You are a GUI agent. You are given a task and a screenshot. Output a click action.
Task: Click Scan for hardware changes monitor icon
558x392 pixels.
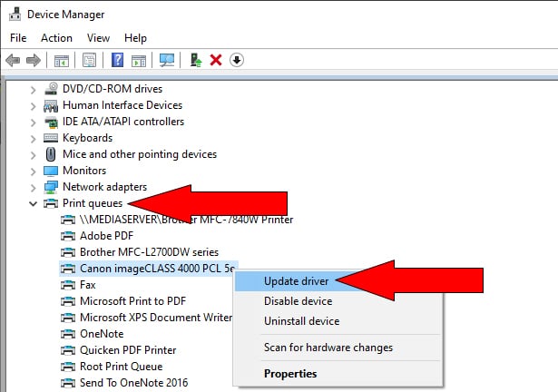(x=166, y=61)
